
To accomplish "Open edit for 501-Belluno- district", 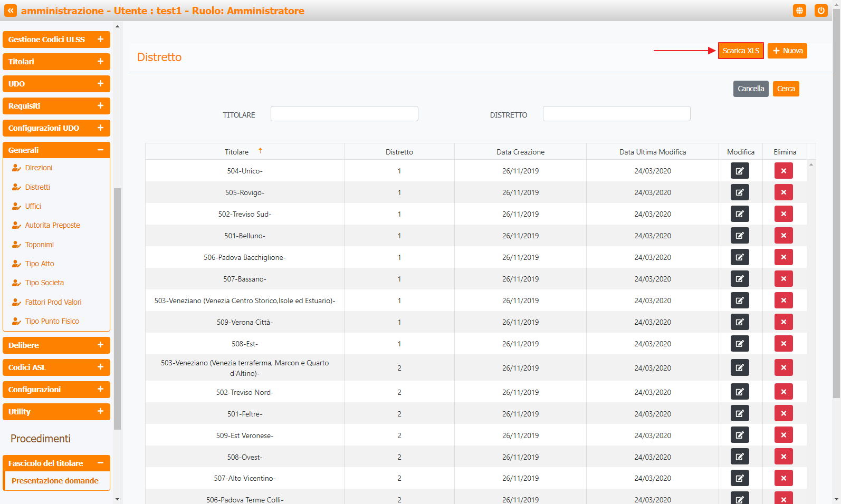I will pyautogui.click(x=739, y=236).
